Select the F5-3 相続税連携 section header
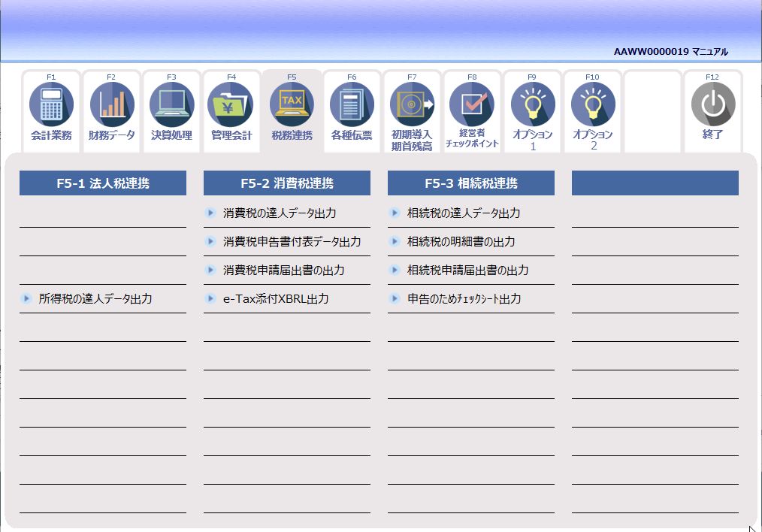762x532 pixels. (470, 183)
